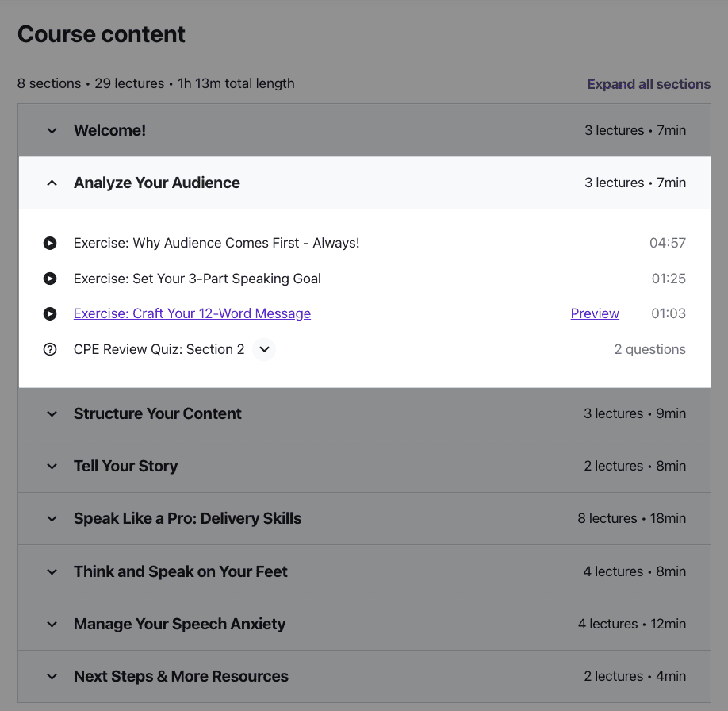Select the Structure Your Content section title

pos(157,413)
